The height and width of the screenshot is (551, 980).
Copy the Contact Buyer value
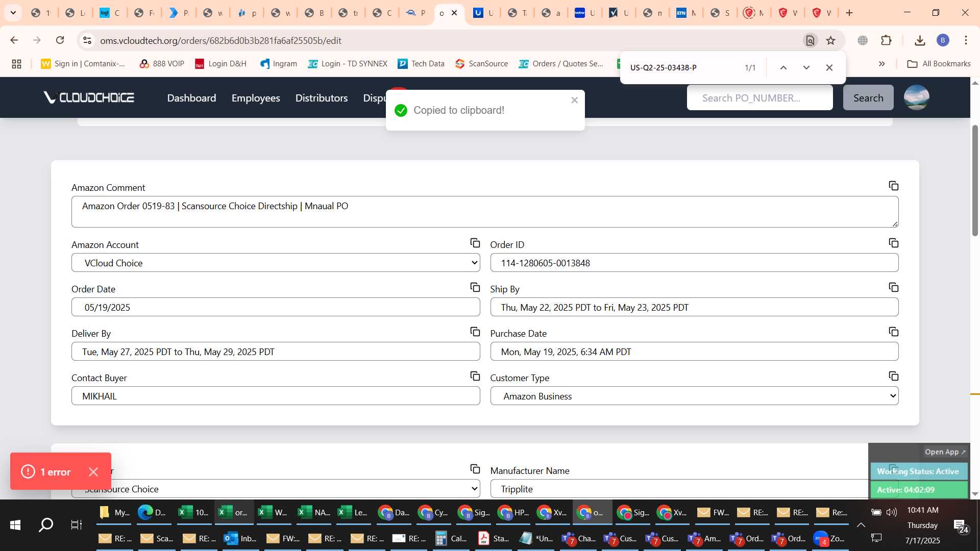pos(475,376)
